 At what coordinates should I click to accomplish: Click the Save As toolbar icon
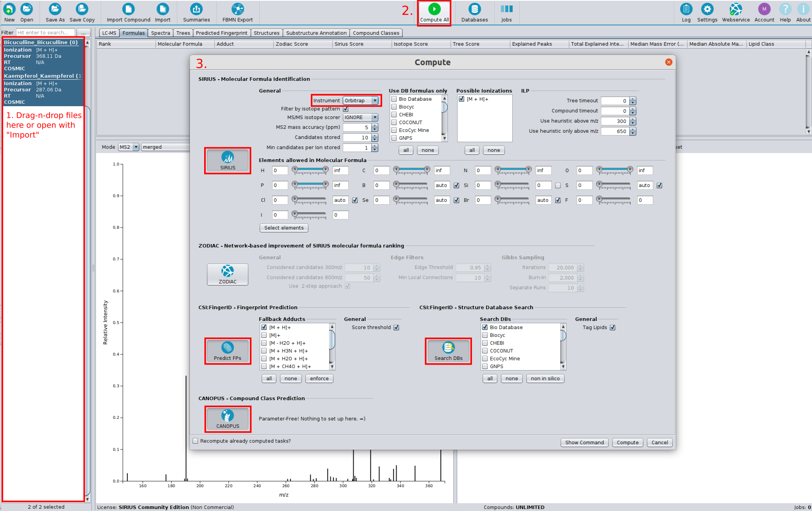point(55,9)
